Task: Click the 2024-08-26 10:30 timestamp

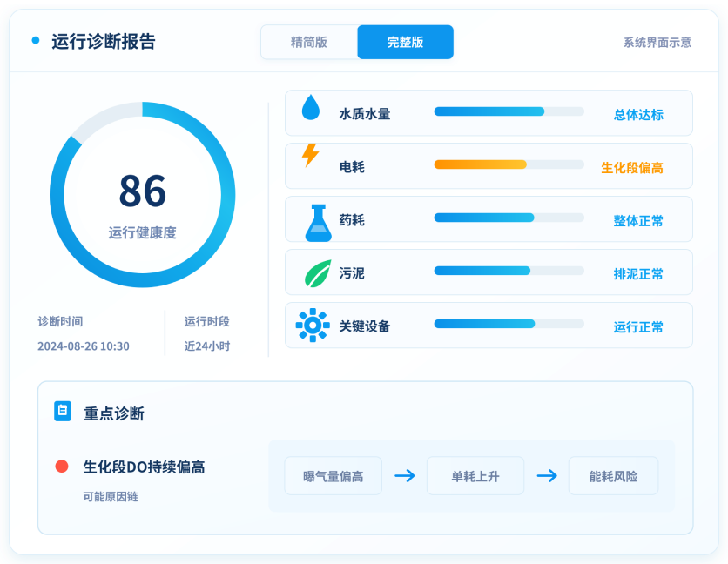Action: point(84,346)
